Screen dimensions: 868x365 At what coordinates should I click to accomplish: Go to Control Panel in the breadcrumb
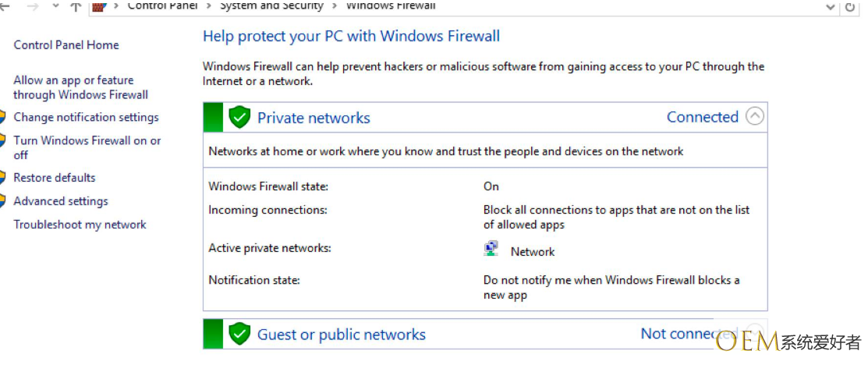click(x=162, y=5)
